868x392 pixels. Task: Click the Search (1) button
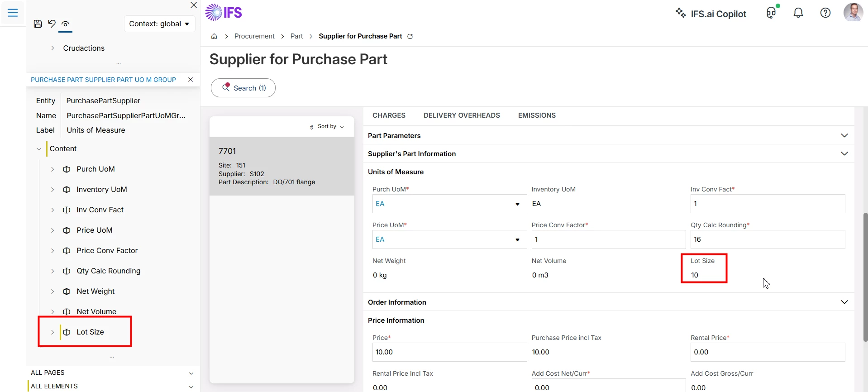[243, 88]
